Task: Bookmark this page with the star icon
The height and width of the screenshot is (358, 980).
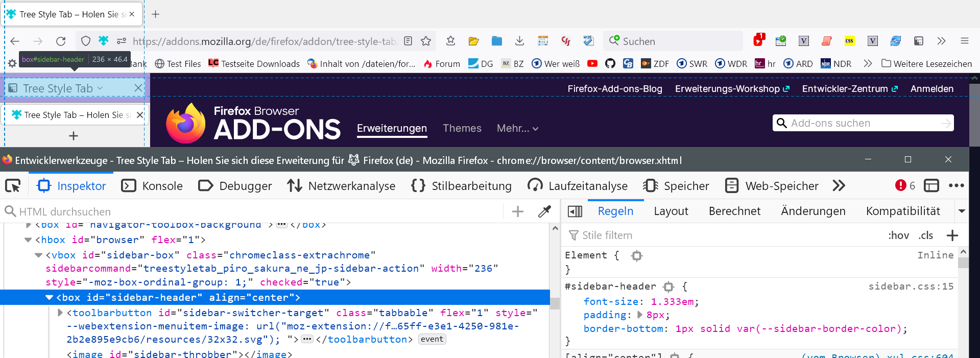Action: point(426,41)
